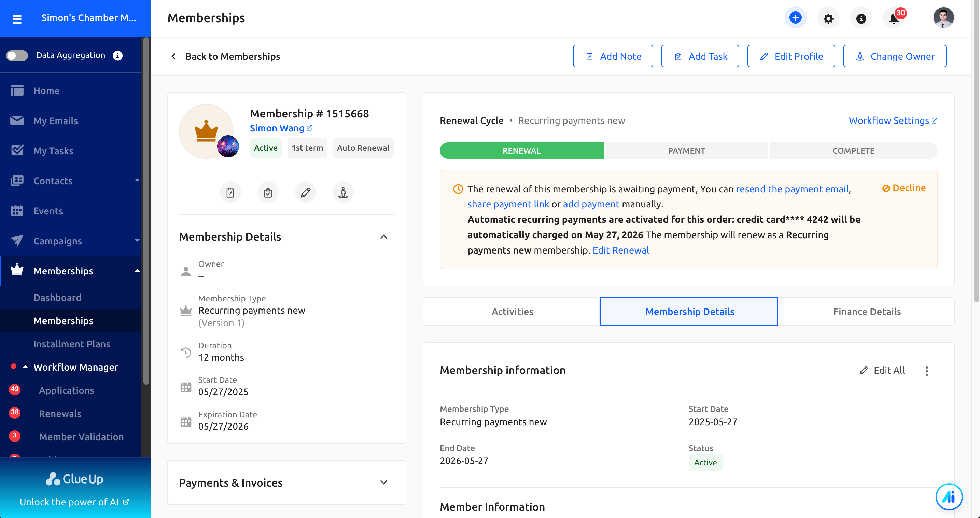
Task: Click the Duration history clock icon
Action: (186, 352)
